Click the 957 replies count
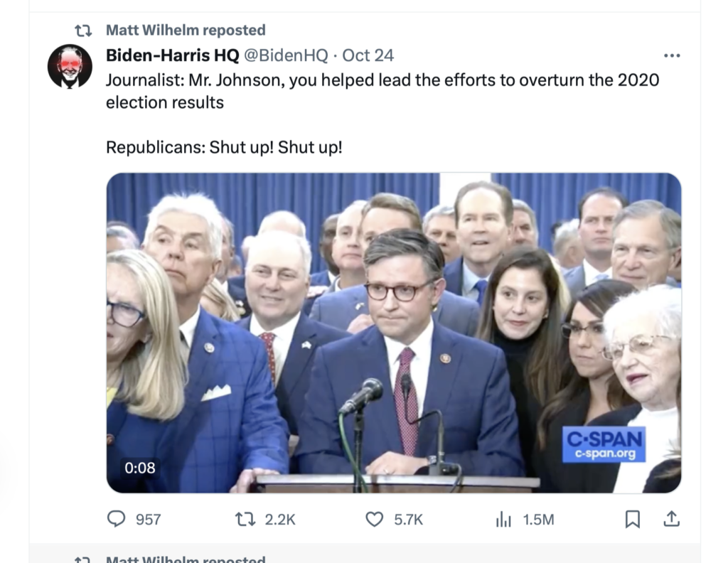This screenshot has width=728, height=563. coord(148,520)
